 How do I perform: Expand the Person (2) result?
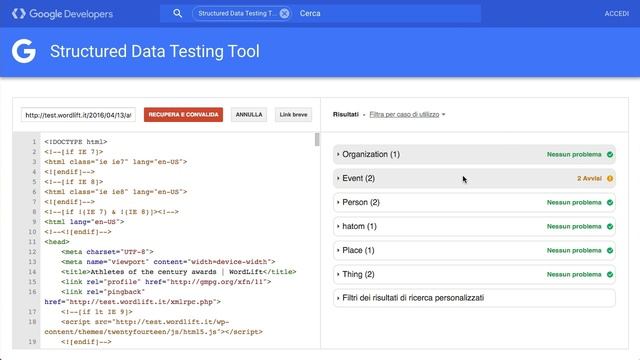click(474, 202)
